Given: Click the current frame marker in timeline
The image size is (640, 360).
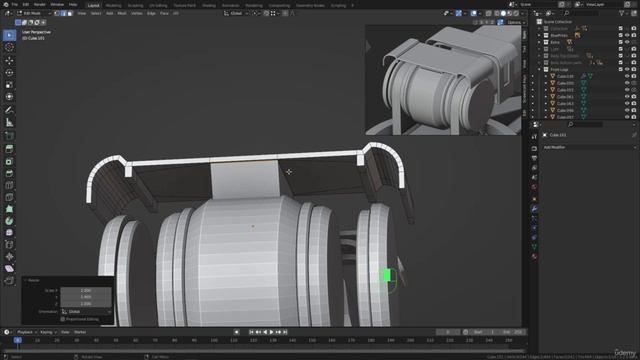Looking at the screenshot, I should click(x=18, y=340).
